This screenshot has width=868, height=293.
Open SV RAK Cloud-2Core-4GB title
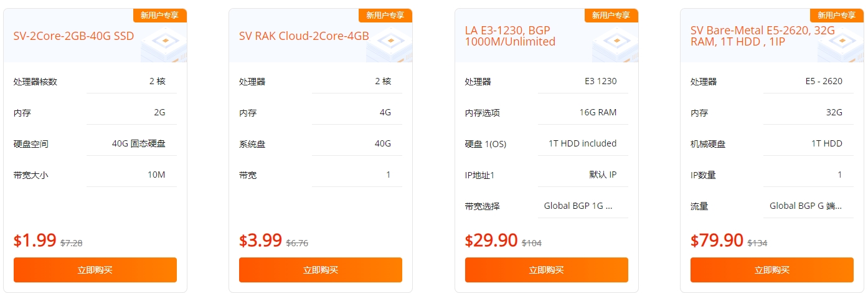click(304, 36)
